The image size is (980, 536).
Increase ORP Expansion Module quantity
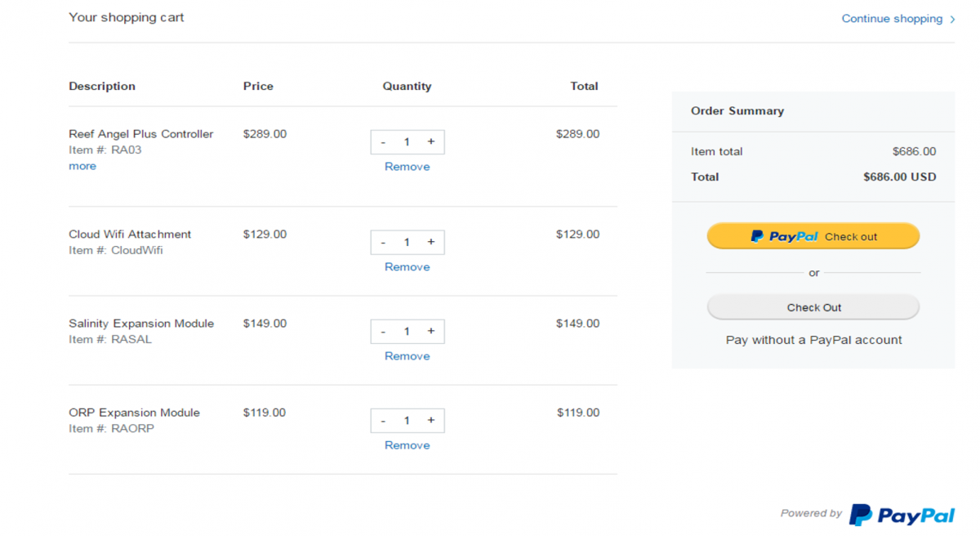[431, 420]
